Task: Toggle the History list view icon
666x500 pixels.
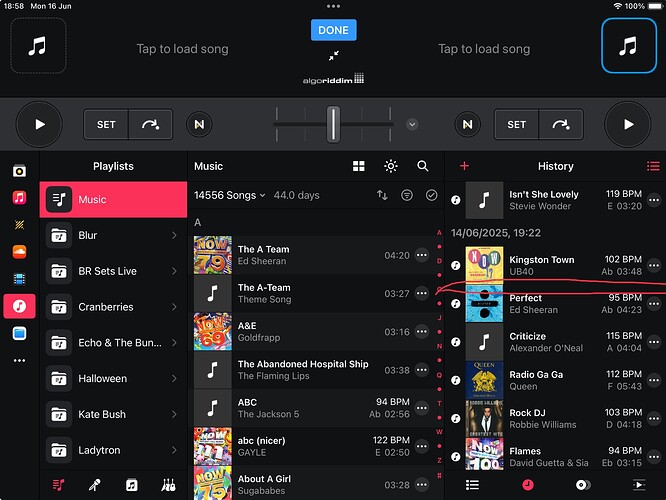Action: (653, 166)
